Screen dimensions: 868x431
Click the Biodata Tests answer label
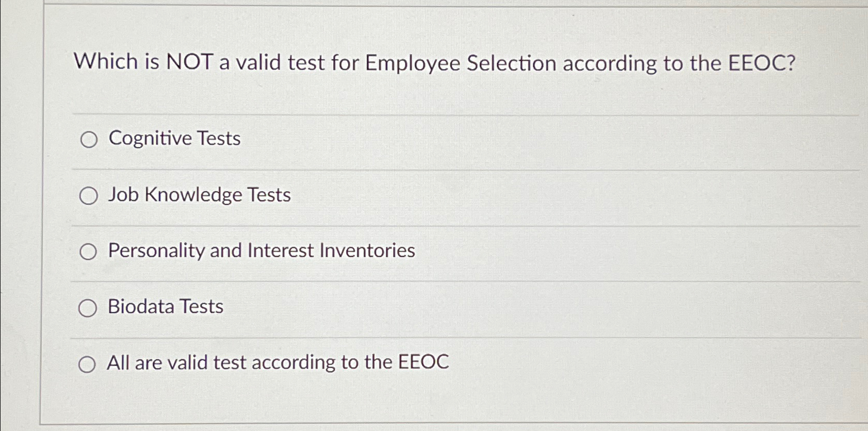click(x=165, y=307)
